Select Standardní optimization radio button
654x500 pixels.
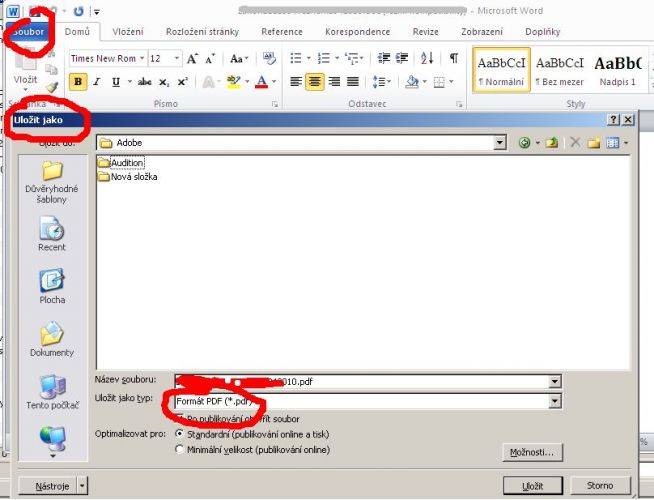click(x=179, y=434)
